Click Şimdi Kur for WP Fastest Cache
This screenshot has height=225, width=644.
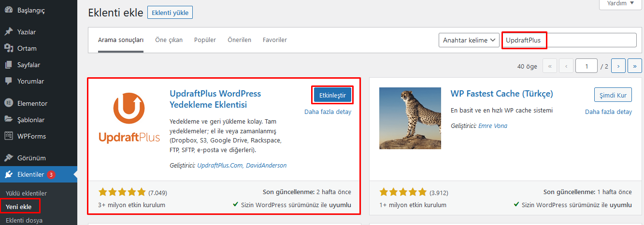click(613, 95)
